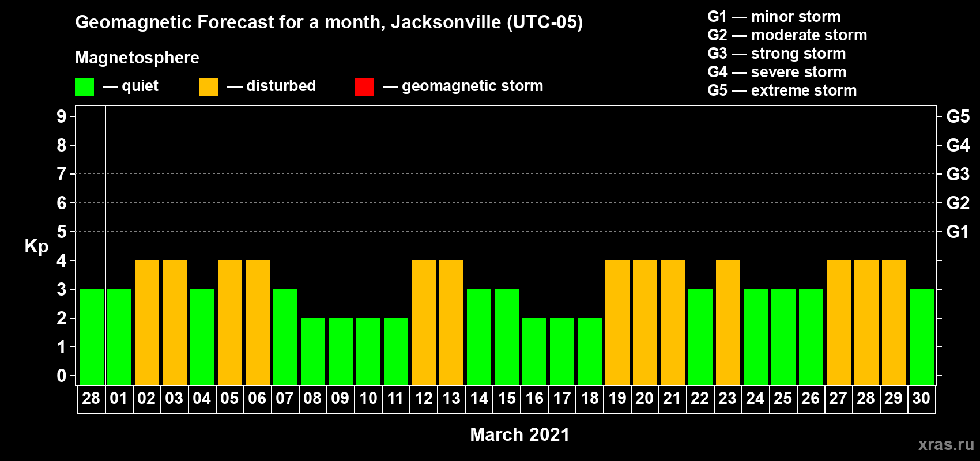Click the G4 tick label on right axis

coord(958,145)
